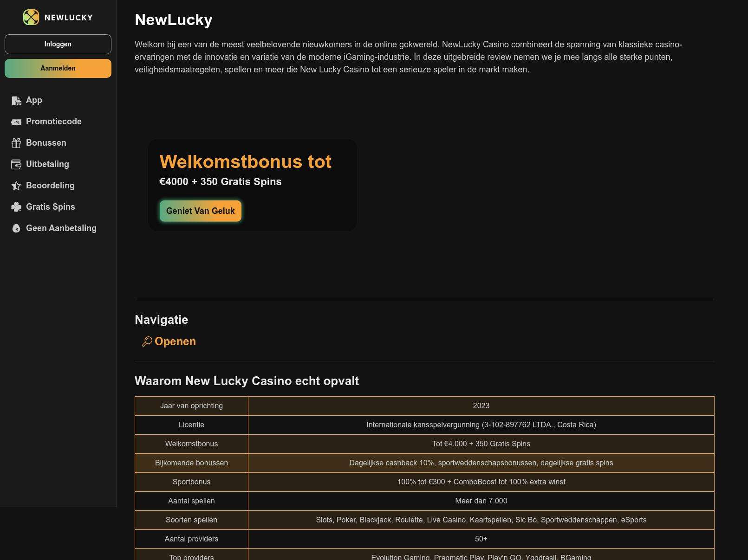Click the NewLucky page heading
The image size is (748, 560).
click(x=174, y=20)
